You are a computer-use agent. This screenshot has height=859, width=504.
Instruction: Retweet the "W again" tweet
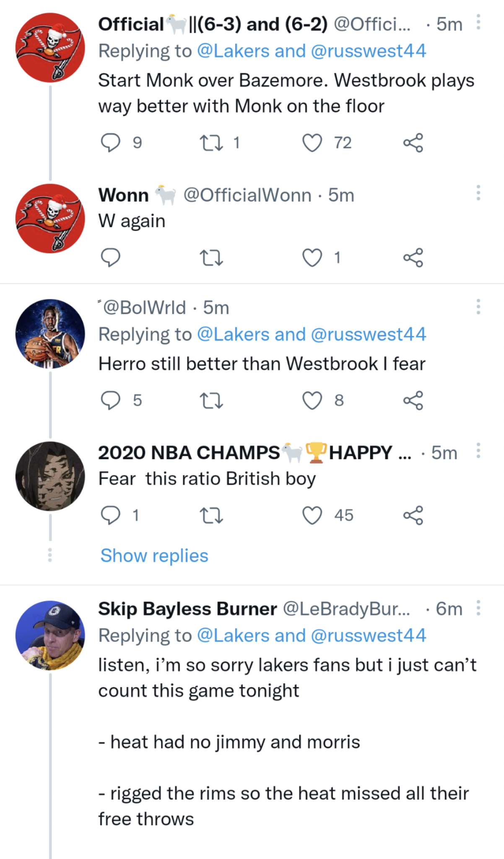[211, 258]
